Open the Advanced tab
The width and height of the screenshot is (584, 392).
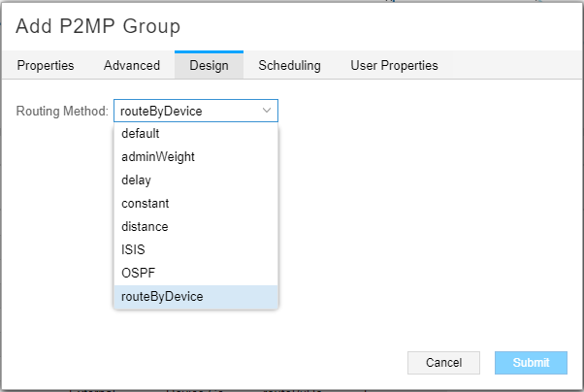tap(131, 65)
